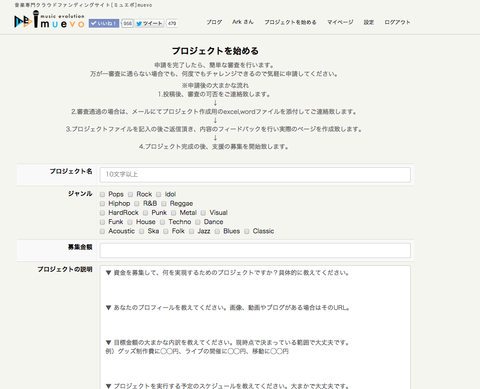Check the Rock genre checkbox
This screenshot has height=389, width=480.
130,194
